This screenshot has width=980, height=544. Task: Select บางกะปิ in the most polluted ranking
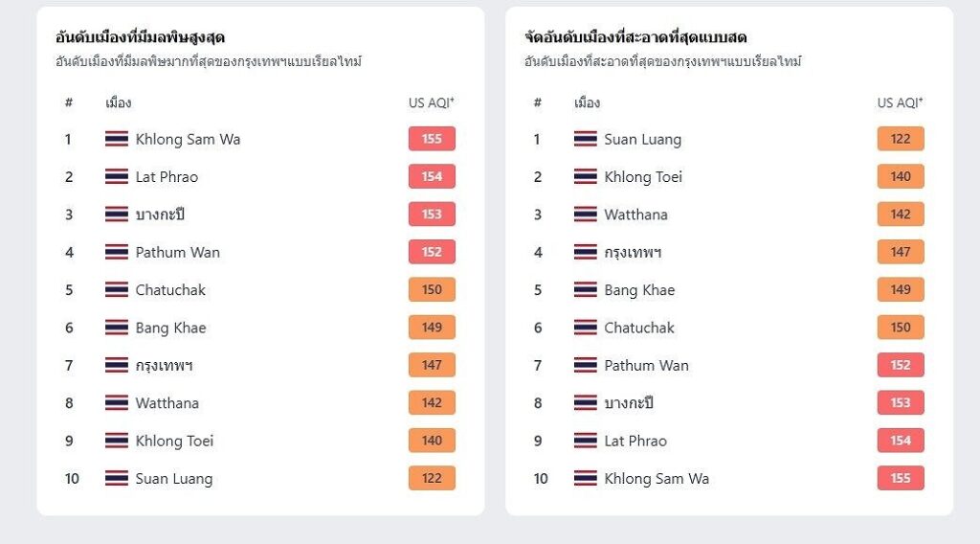pyautogui.click(x=160, y=215)
